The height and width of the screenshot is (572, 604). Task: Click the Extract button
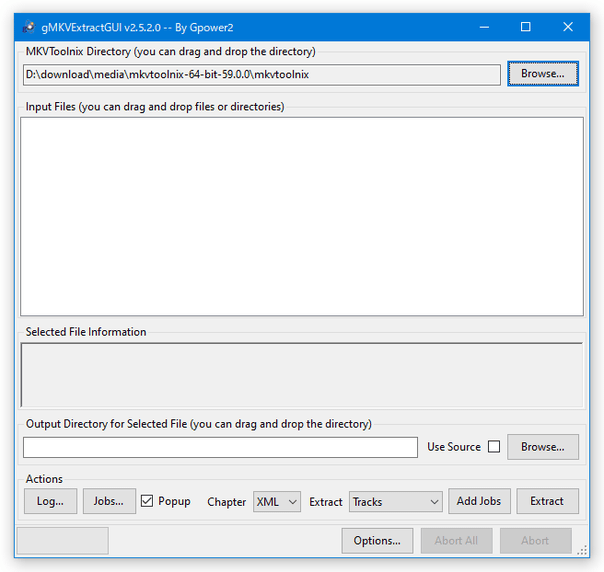click(547, 501)
